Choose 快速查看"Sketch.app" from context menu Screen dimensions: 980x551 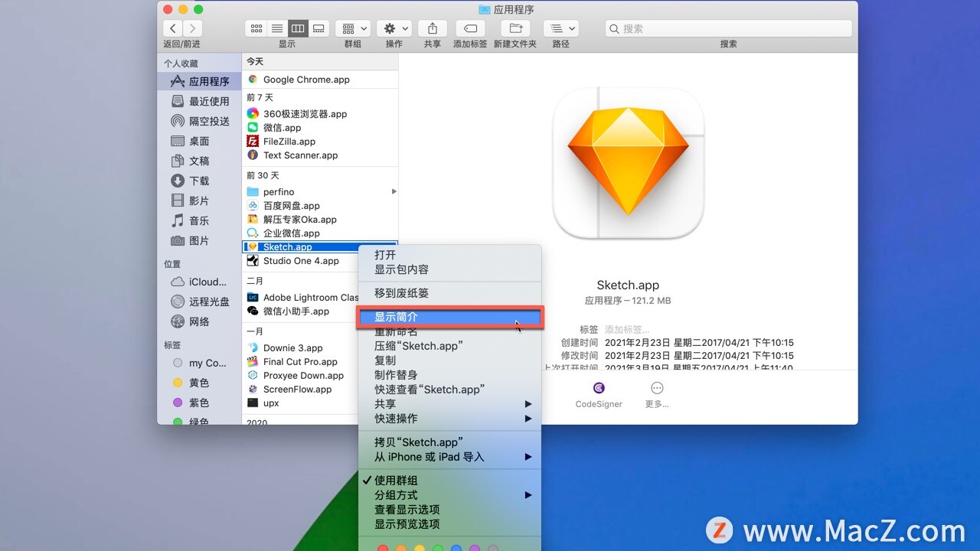(450, 390)
